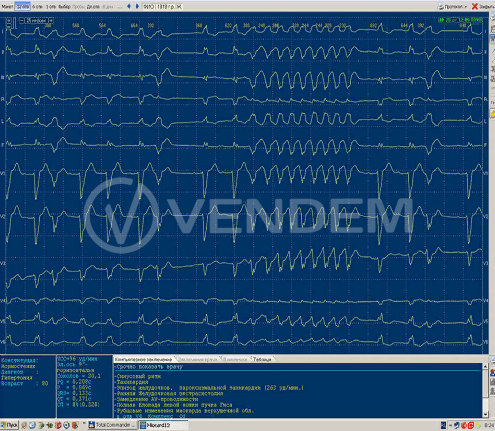Click the left blue arrow navigation icon
Image resolution: width=495 pixels, height=431 pixels.
point(129,6)
